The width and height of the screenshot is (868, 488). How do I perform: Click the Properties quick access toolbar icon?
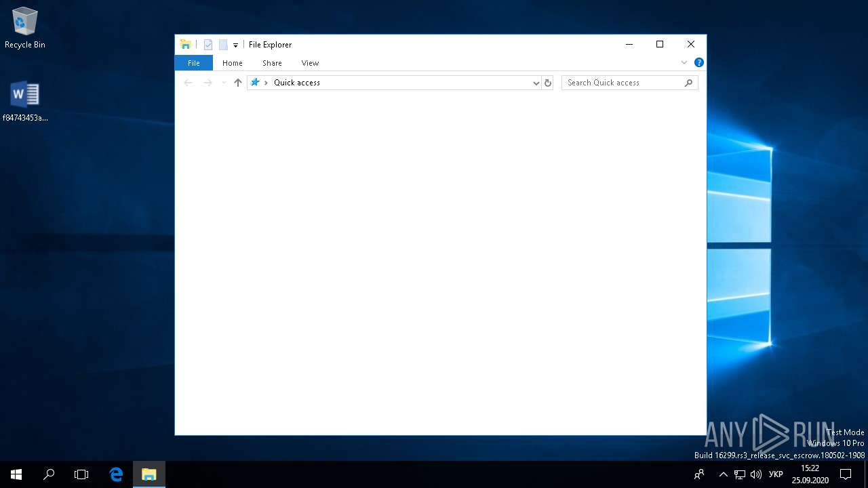[x=208, y=45]
